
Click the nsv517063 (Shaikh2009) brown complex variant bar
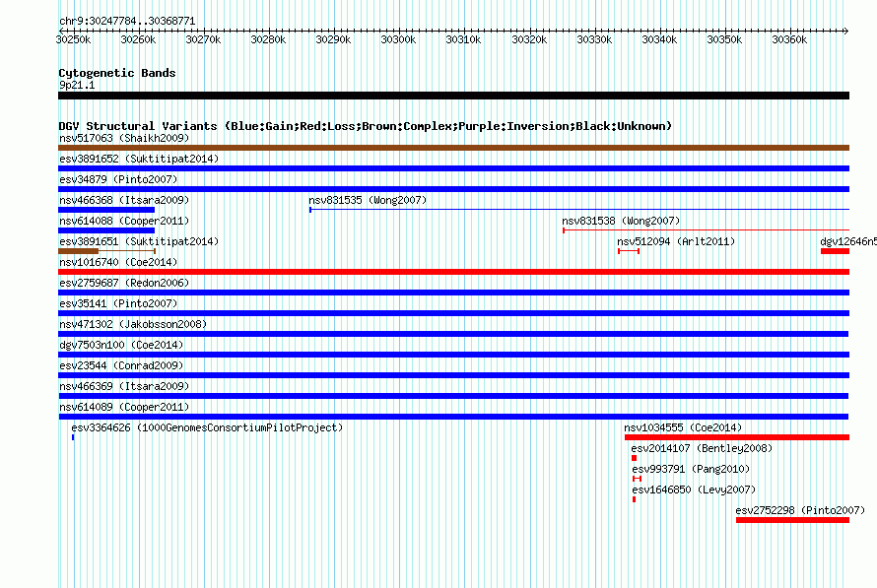[x=453, y=148]
